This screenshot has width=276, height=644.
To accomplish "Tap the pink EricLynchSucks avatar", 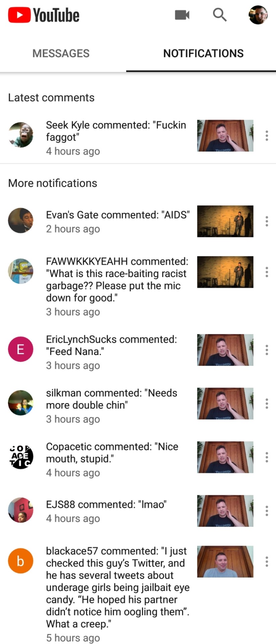I will tap(21, 349).
